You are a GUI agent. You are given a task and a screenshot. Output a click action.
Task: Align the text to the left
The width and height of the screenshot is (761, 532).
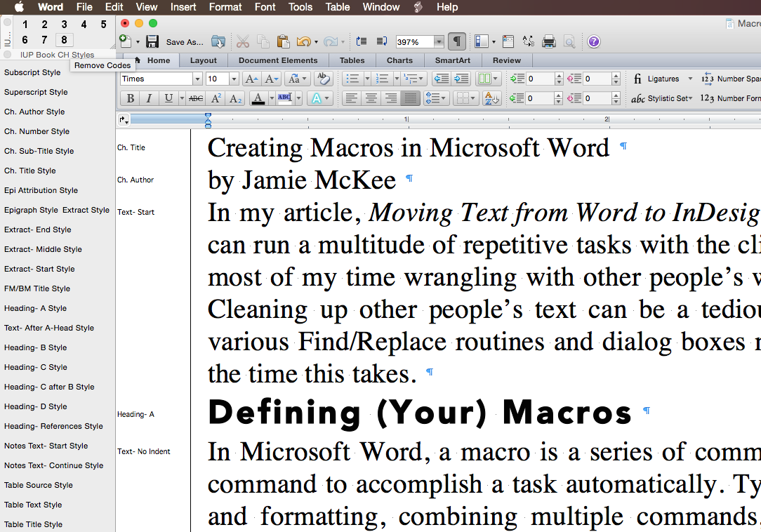pyautogui.click(x=352, y=98)
